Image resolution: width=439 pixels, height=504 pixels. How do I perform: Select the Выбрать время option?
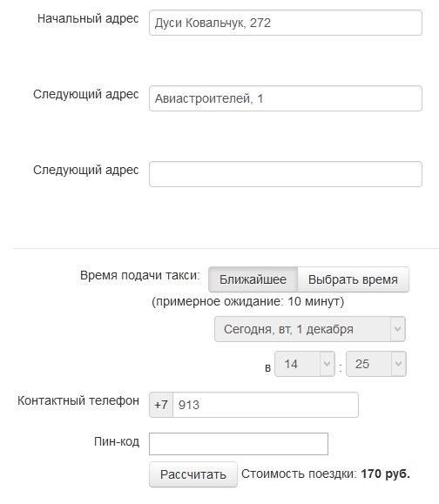point(353,279)
